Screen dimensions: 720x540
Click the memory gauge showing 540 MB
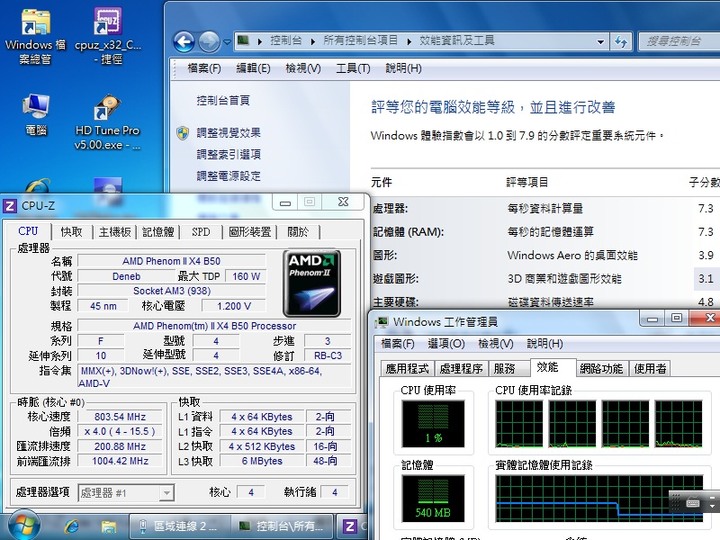[x=433, y=499]
